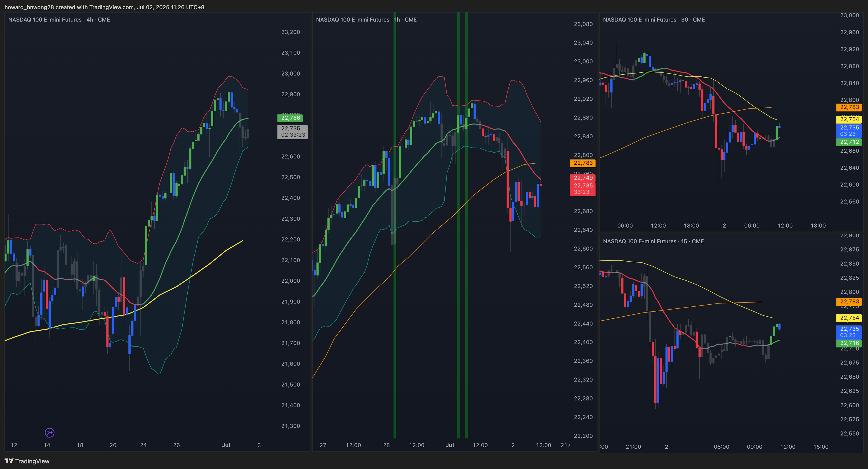Click the 'Jul' date label on 1h chart time axis
Viewport: 868px width, 469px height.
450,445
